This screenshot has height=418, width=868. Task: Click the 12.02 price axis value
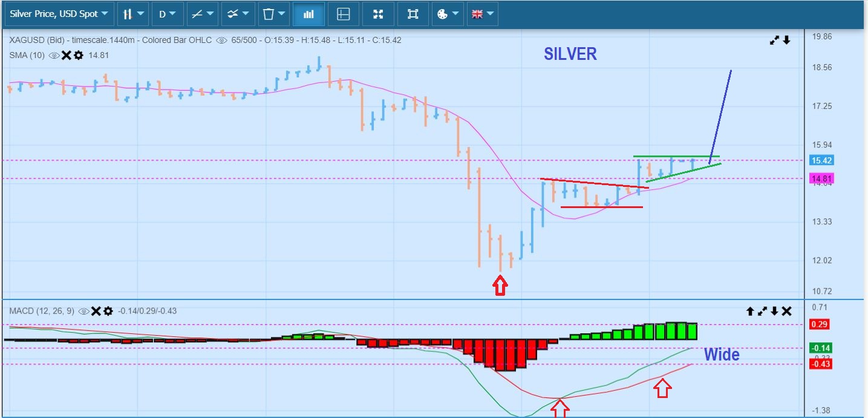822,260
